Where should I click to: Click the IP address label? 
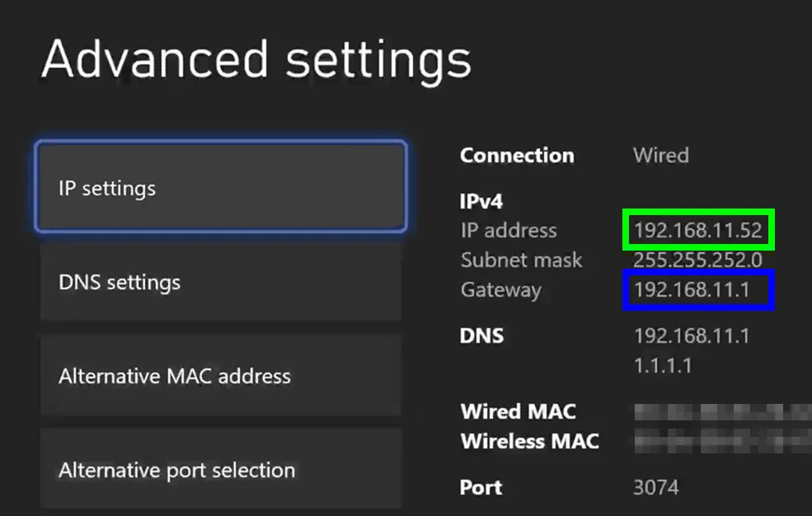pos(509,230)
